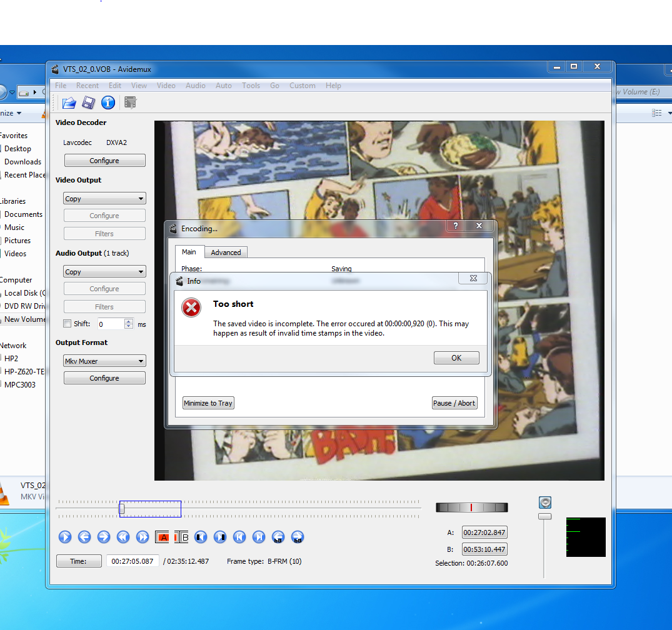
Task: Click the timeline seek slider handle
Action: [122, 509]
